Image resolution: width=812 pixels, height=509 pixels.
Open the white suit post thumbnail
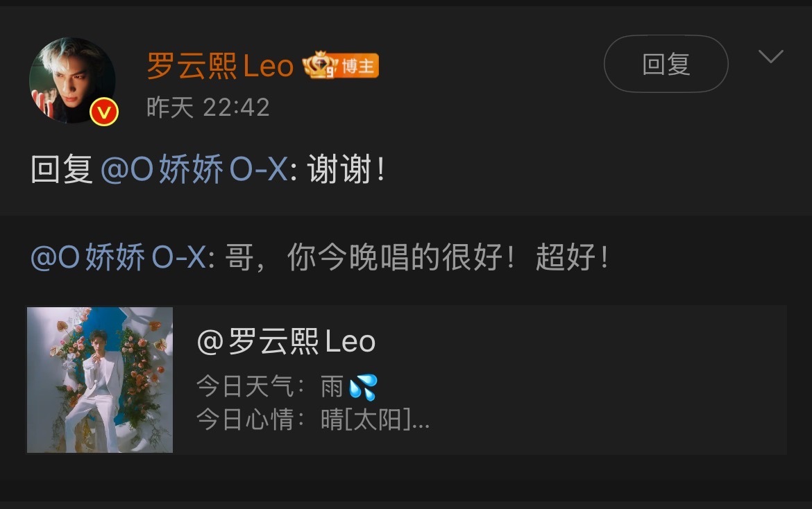(100, 380)
